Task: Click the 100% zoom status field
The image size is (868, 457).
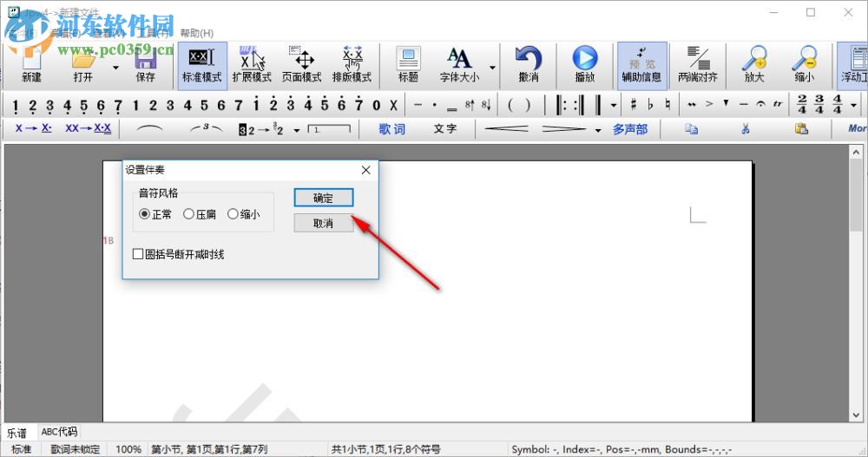Action: click(128, 449)
